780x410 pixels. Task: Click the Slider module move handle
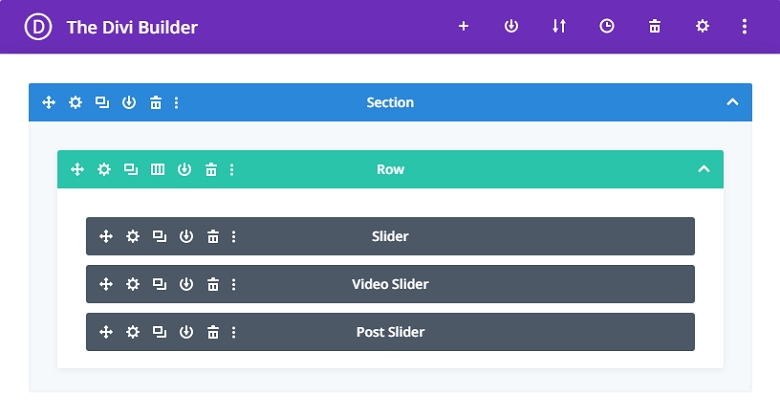(106, 236)
